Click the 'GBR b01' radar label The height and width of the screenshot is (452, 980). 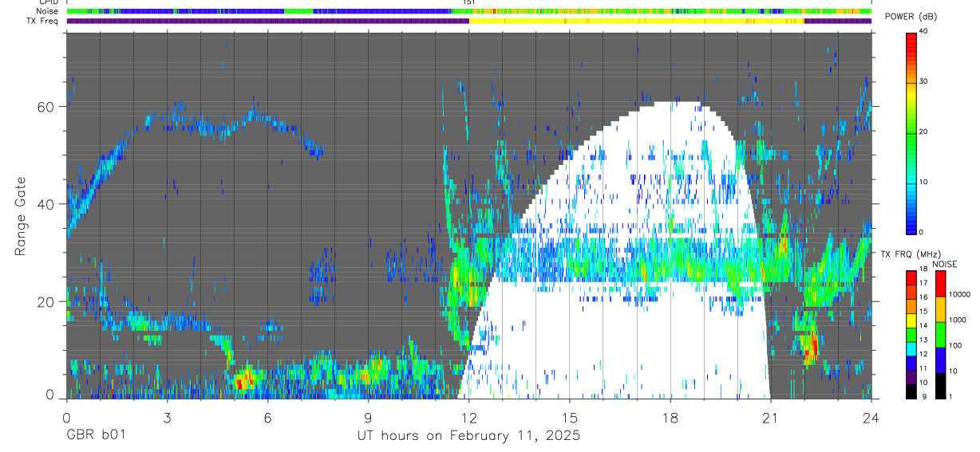pos(96,436)
